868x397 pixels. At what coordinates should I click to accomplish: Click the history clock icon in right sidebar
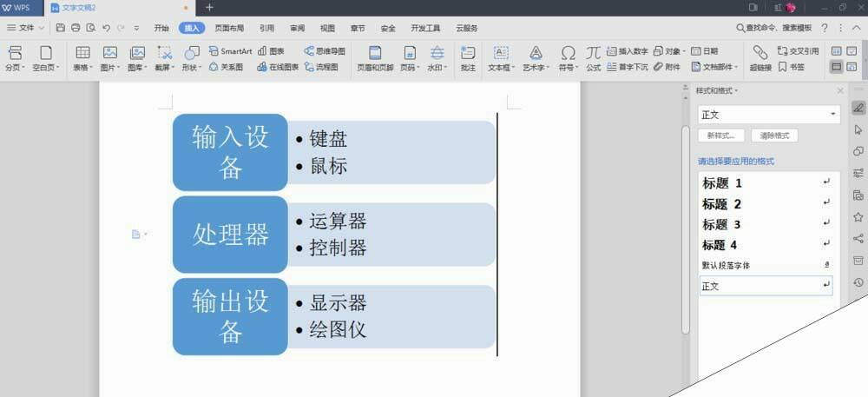858,282
